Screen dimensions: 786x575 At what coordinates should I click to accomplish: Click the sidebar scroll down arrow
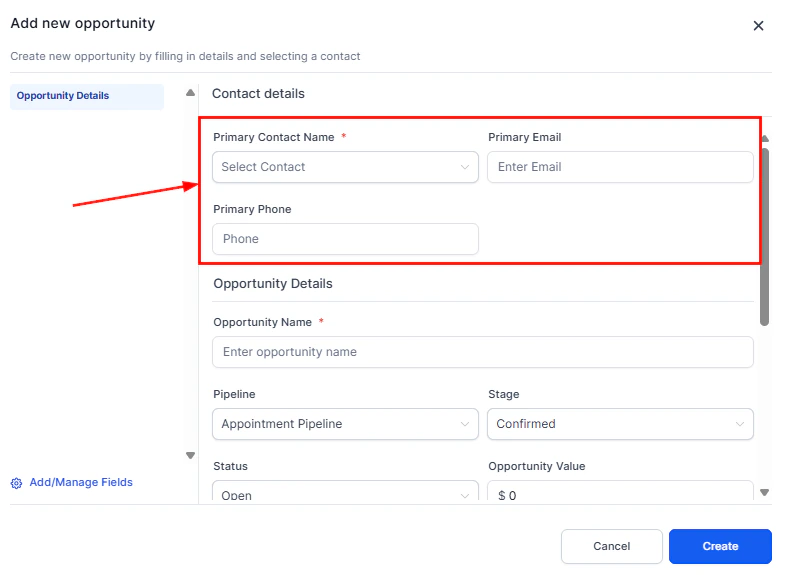coord(190,455)
